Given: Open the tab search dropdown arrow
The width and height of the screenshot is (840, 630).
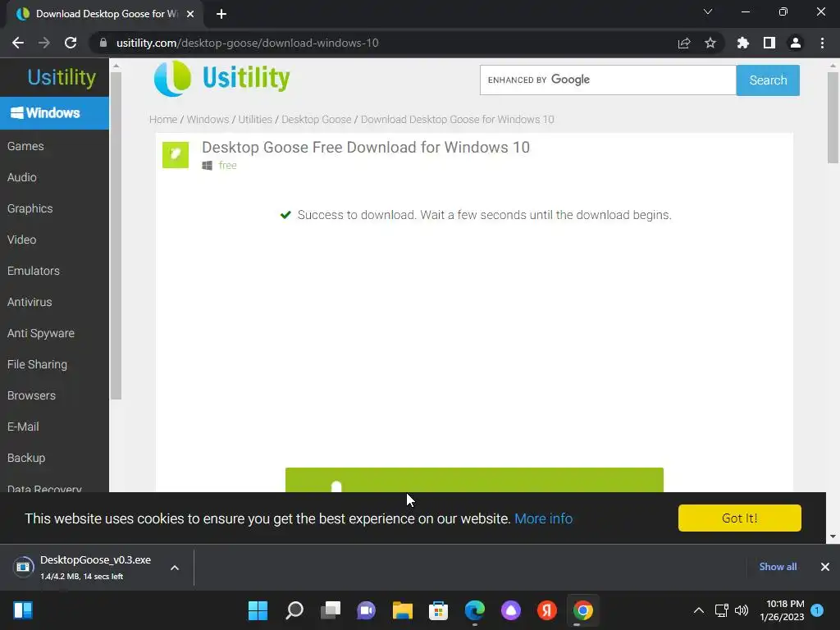Looking at the screenshot, I should click(x=708, y=11).
